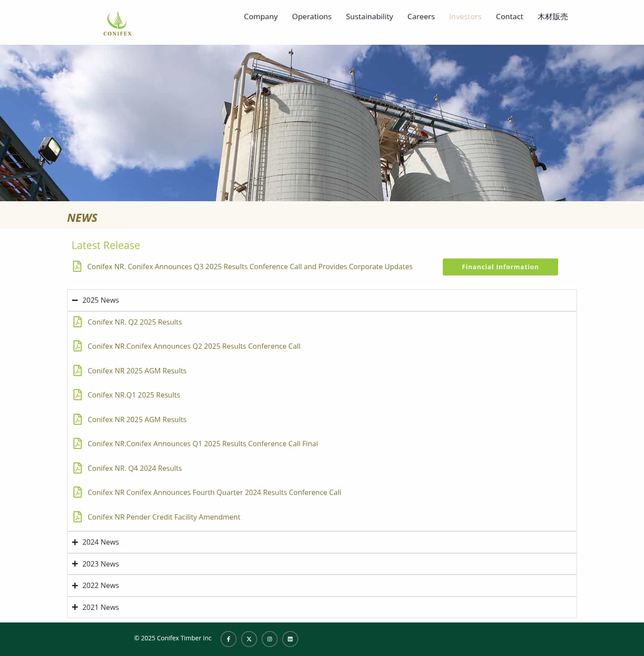Open the 'Conifex Announces Q2 2025 Results Conference Call' link text
Screen dimensions: 644x656
pos(194,346)
